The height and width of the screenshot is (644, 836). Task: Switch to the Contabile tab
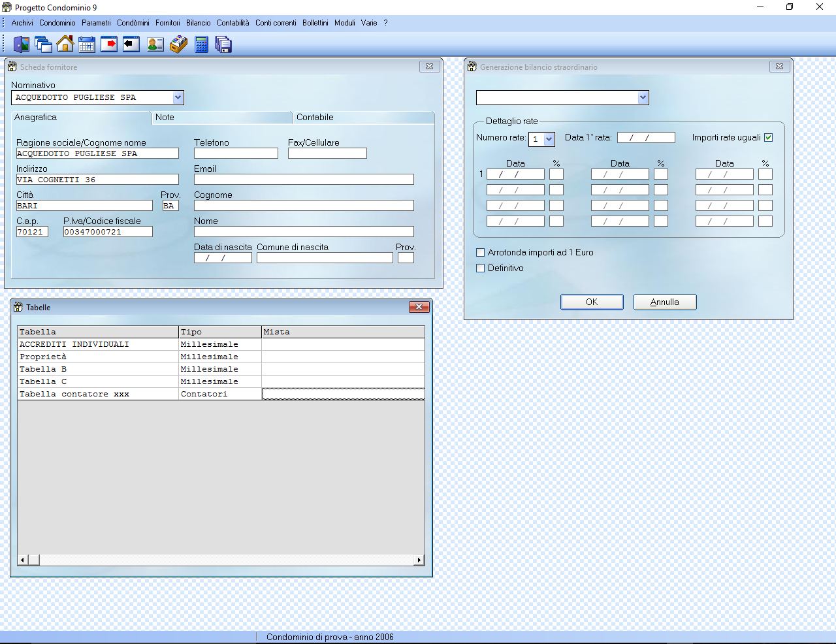tap(364, 118)
